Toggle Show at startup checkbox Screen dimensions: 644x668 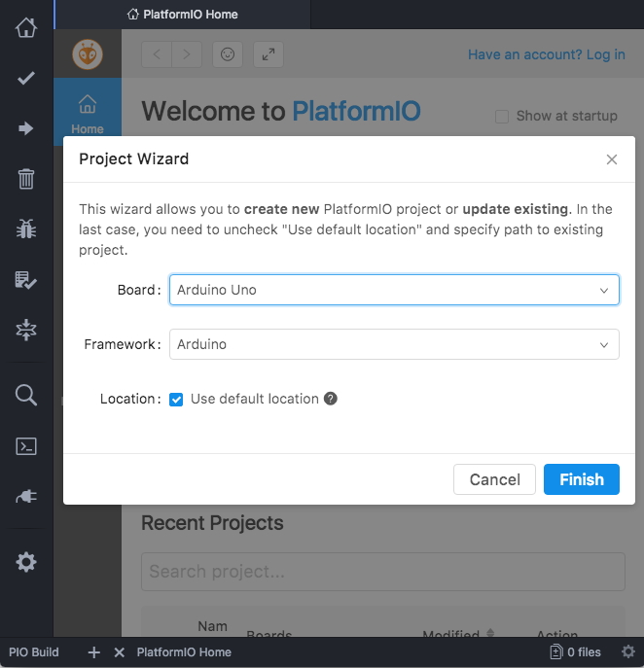(502, 117)
